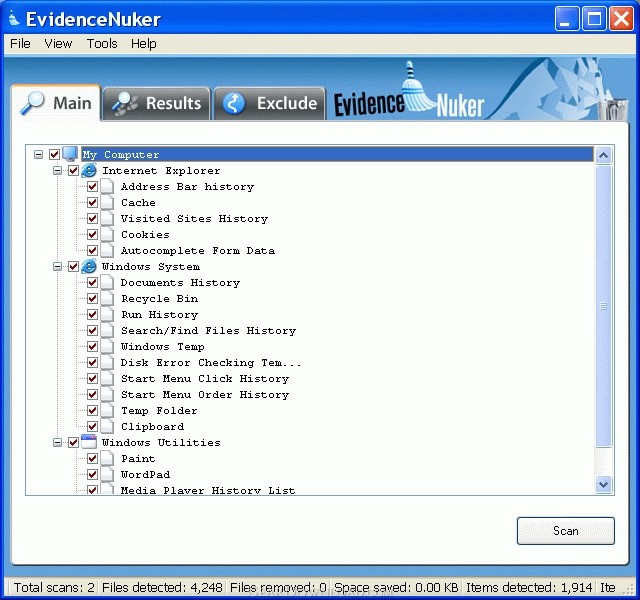Select the Disk Error Checking Tem... row
Viewport: 640px width, 600px height.
[x=211, y=362]
